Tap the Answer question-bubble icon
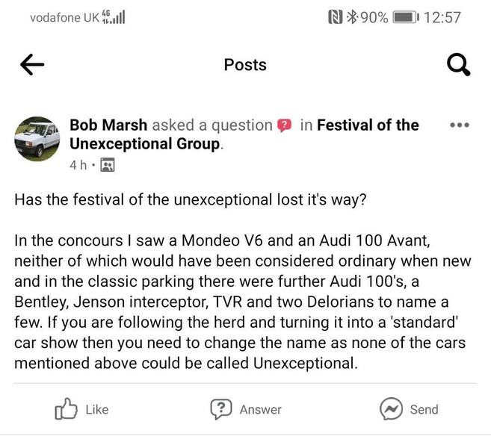The height and width of the screenshot is (448, 491). coord(220,408)
